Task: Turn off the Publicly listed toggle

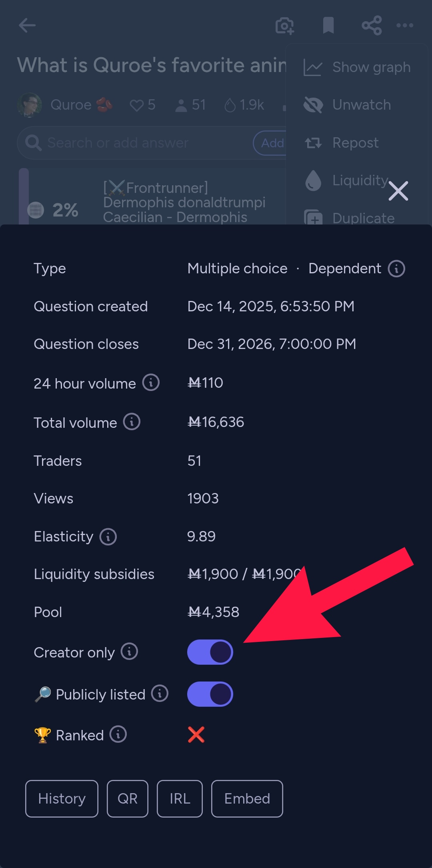Action: (210, 694)
